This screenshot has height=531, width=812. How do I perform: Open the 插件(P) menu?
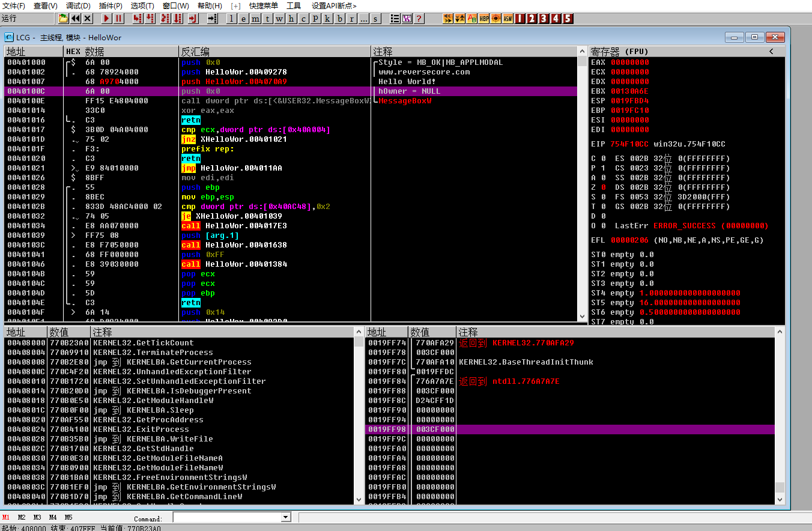point(111,5)
